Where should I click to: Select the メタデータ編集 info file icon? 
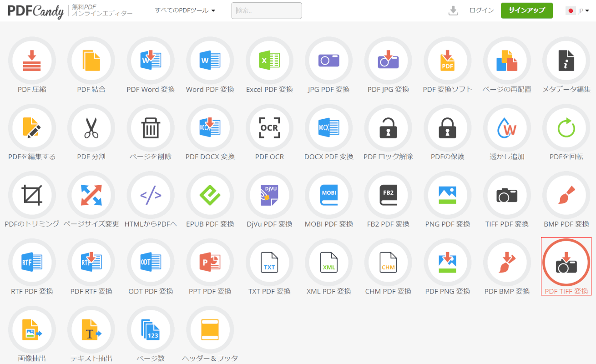[x=566, y=61]
